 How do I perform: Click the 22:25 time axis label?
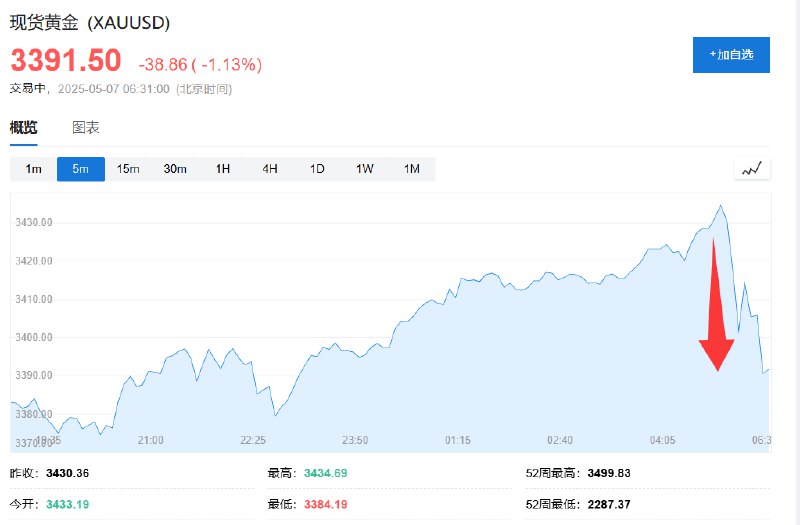point(253,440)
